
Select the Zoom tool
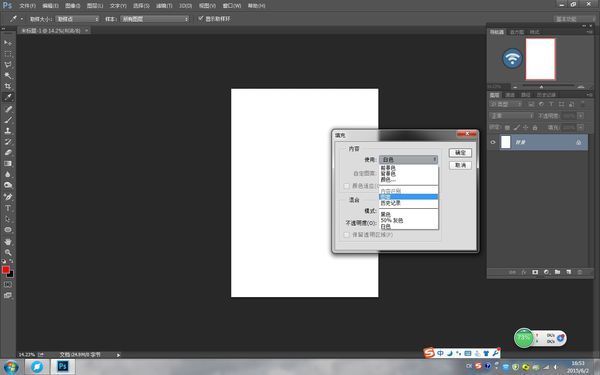point(8,253)
